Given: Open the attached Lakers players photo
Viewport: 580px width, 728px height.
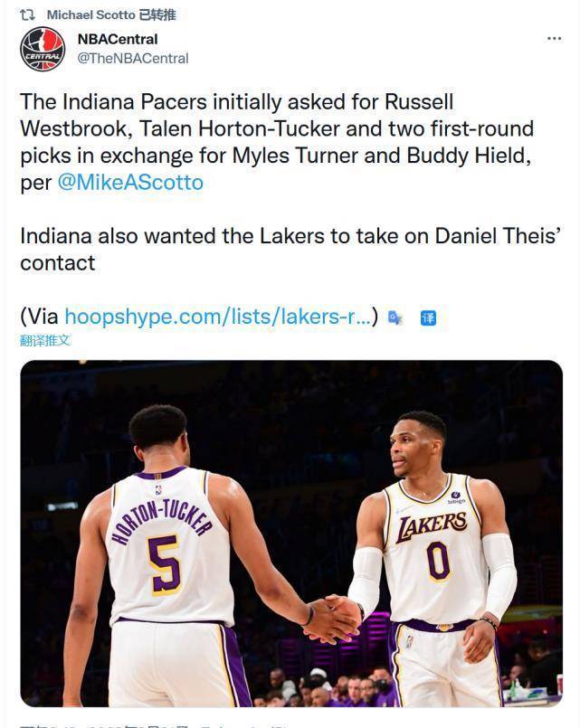Looking at the screenshot, I should point(291,534).
